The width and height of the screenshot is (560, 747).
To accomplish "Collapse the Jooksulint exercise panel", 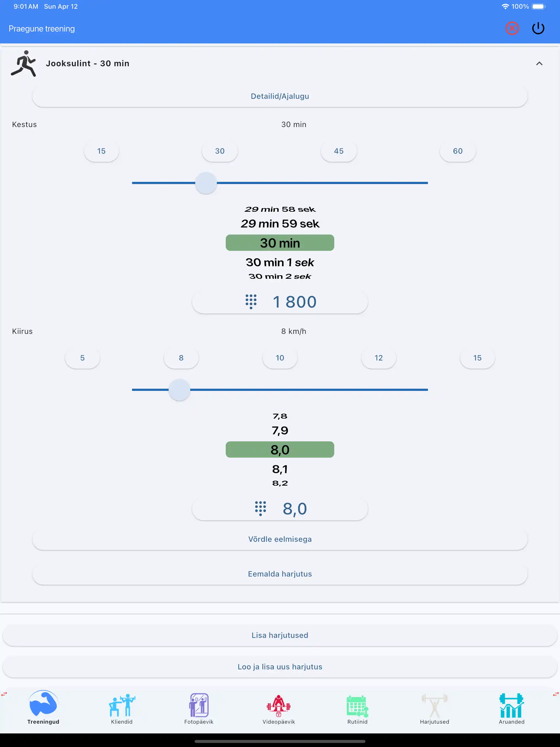I will pos(539,64).
